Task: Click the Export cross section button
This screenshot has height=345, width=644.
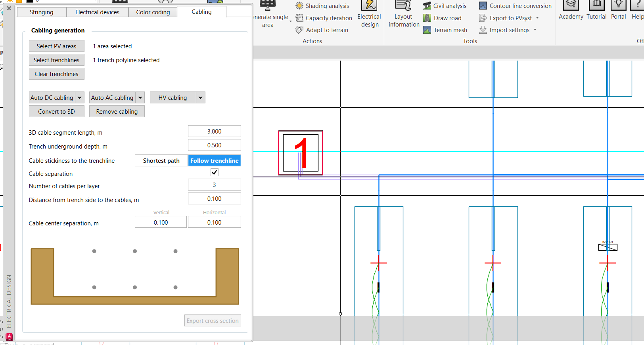Action: click(213, 321)
